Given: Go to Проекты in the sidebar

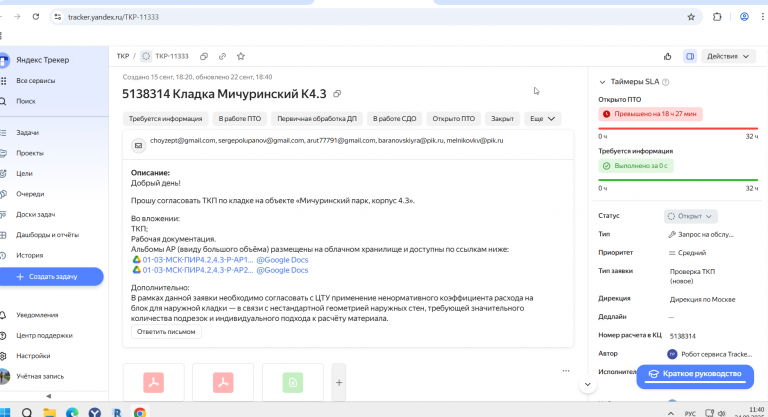Looking at the screenshot, I should [x=29, y=153].
